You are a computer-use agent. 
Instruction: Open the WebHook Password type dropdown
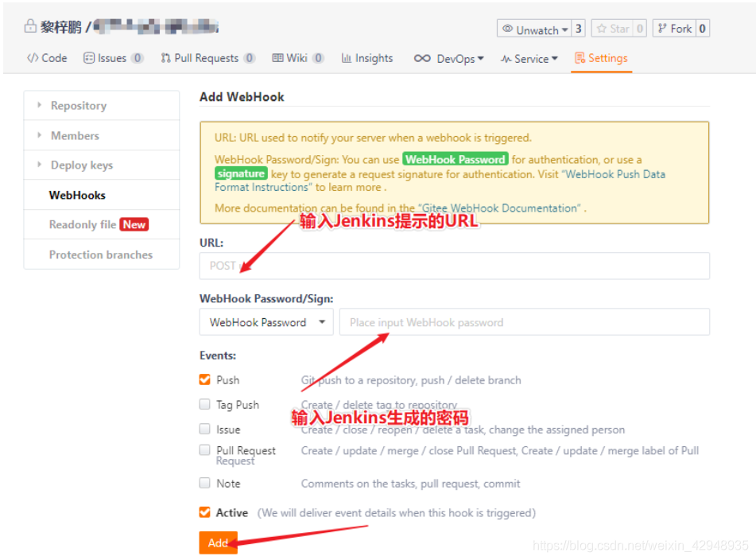click(266, 321)
